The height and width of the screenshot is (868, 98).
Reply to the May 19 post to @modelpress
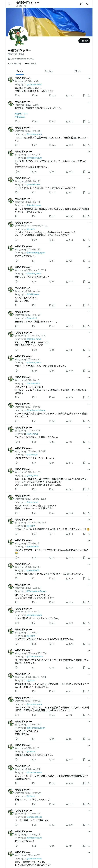16,192
